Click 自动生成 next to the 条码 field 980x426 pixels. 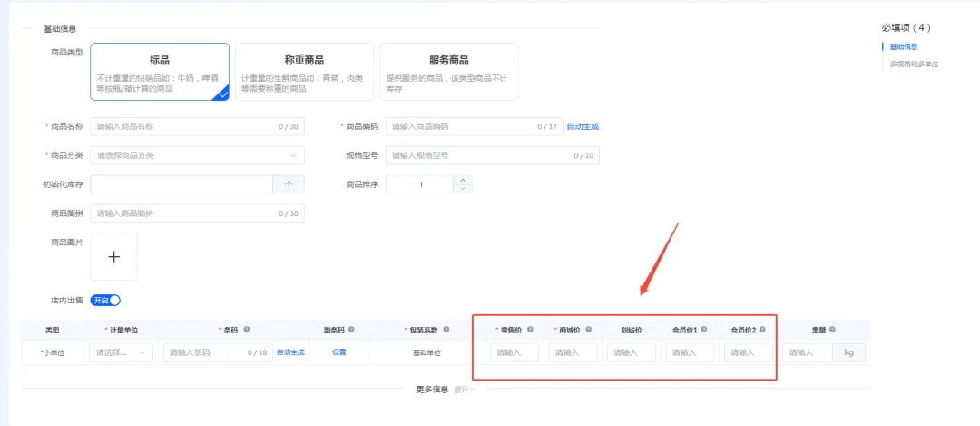click(290, 352)
